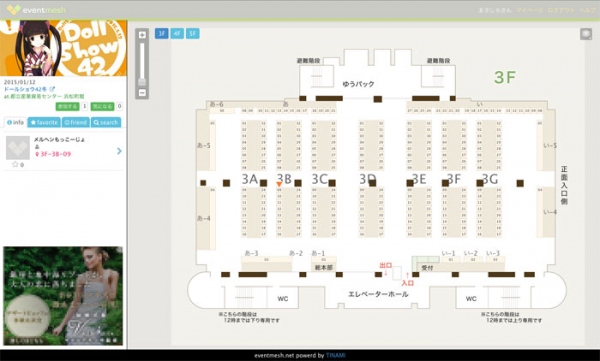Open the friend tab

(75, 122)
